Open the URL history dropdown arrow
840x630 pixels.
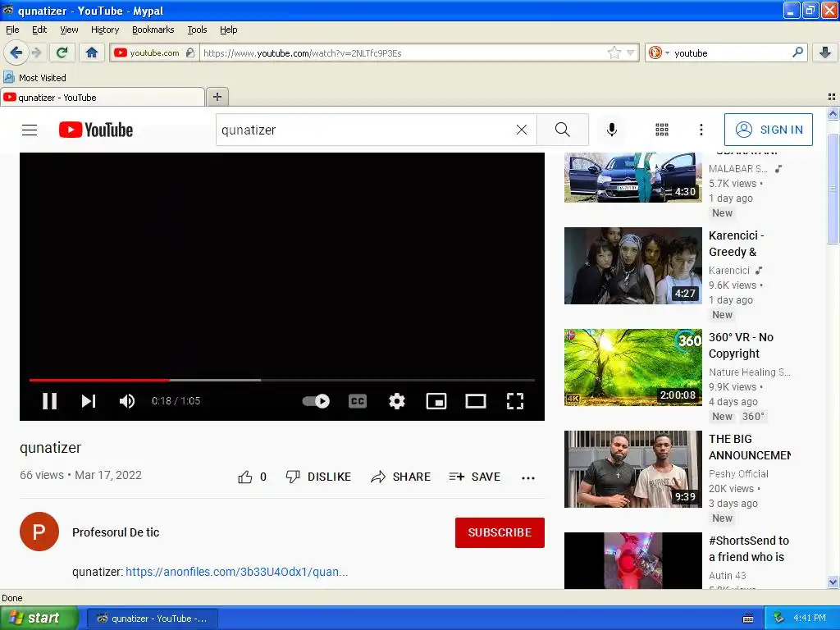(631, 52)
